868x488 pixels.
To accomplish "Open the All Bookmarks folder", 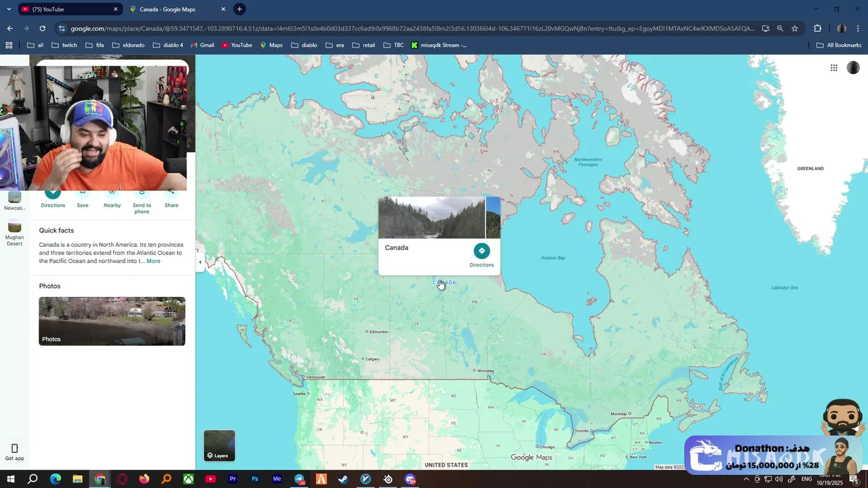I will pyautogui.click(x=839, y=45).
